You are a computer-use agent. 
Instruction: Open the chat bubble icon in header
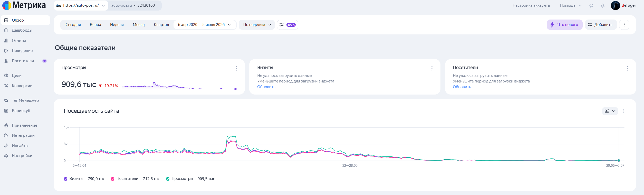(591, 5)
